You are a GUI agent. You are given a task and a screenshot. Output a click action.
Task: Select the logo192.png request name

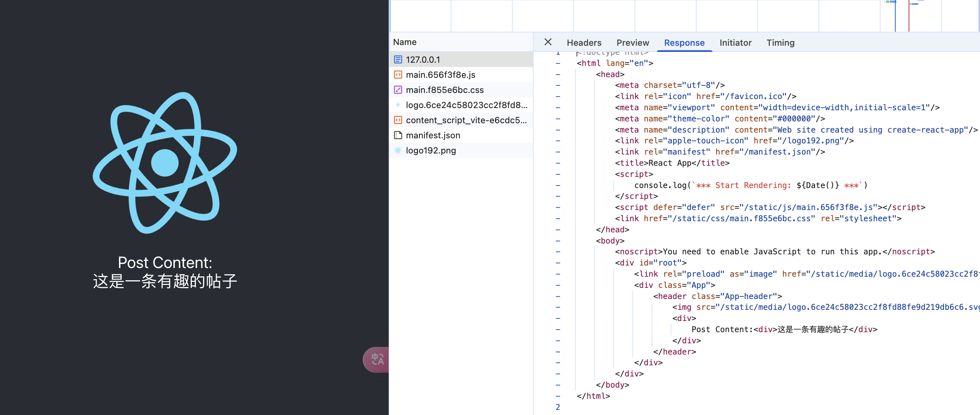click(431, 151)
